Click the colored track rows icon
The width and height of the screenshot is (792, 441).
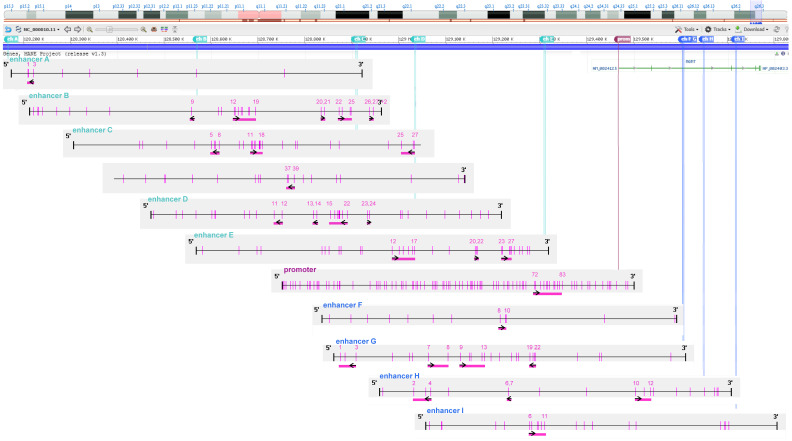pyautogui.click(x=164, y=29)
